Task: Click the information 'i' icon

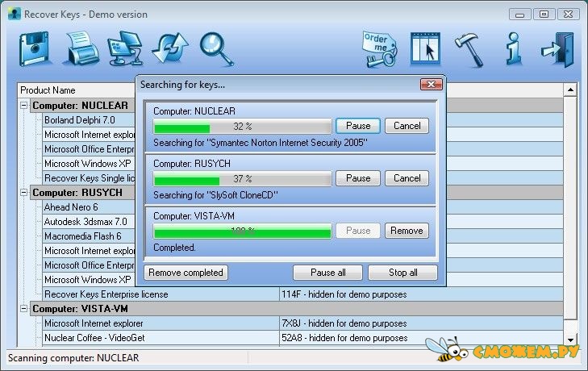Action: (x=513, y=48)
